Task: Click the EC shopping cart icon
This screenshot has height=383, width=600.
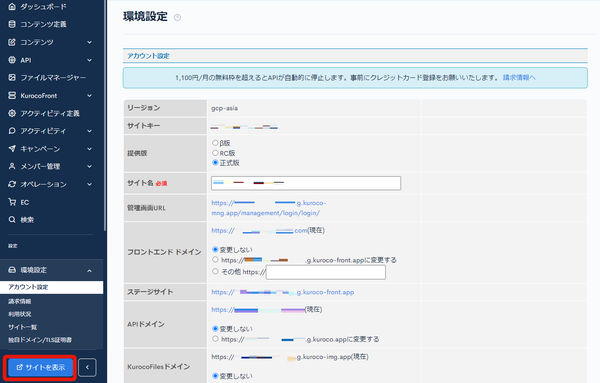Action: point(12,202)
